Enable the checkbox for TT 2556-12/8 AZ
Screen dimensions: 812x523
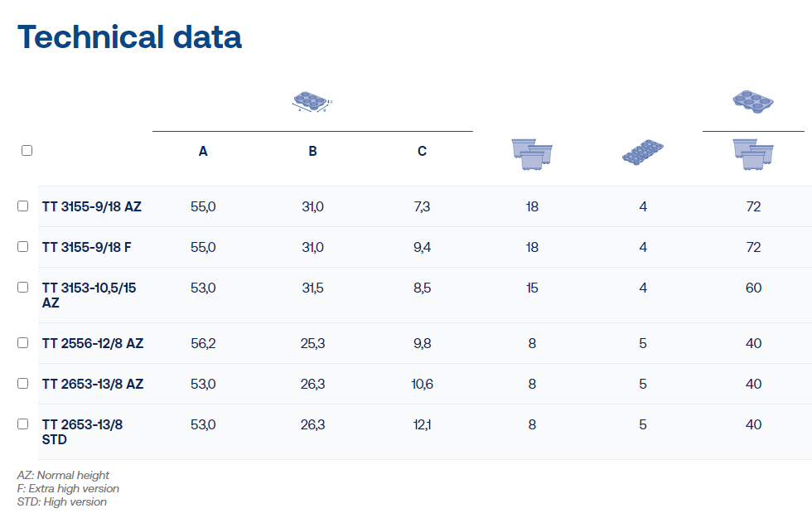(23, 343)
